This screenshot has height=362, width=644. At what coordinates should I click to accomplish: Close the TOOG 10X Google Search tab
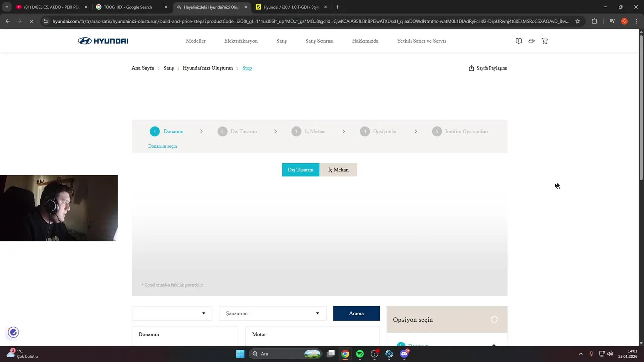pos(166,7)
